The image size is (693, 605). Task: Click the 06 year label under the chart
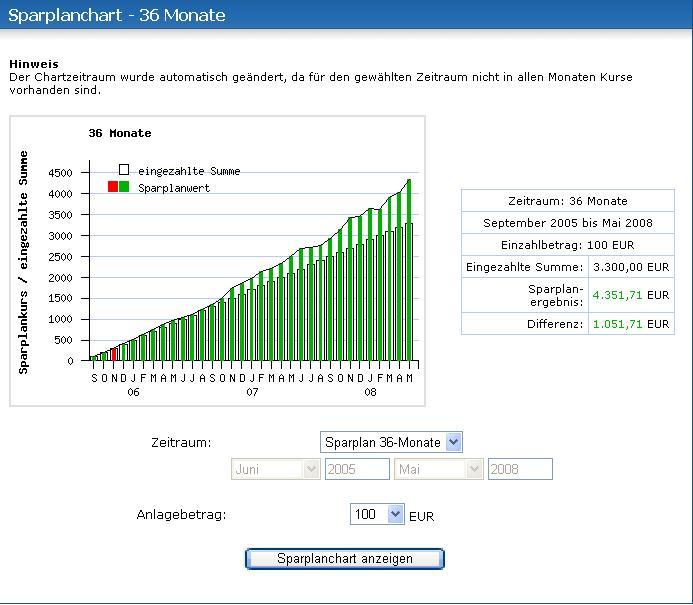click(x=133, y=392)
